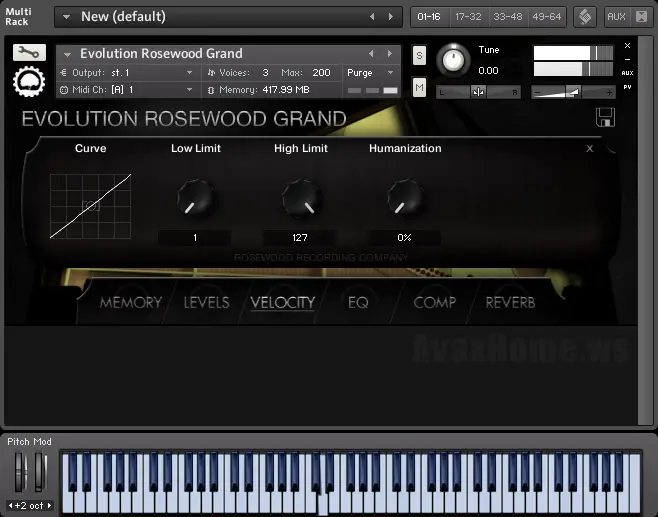Click the Rosewood gear tree logo
The image size is (658, 517).
pos(29,82)
